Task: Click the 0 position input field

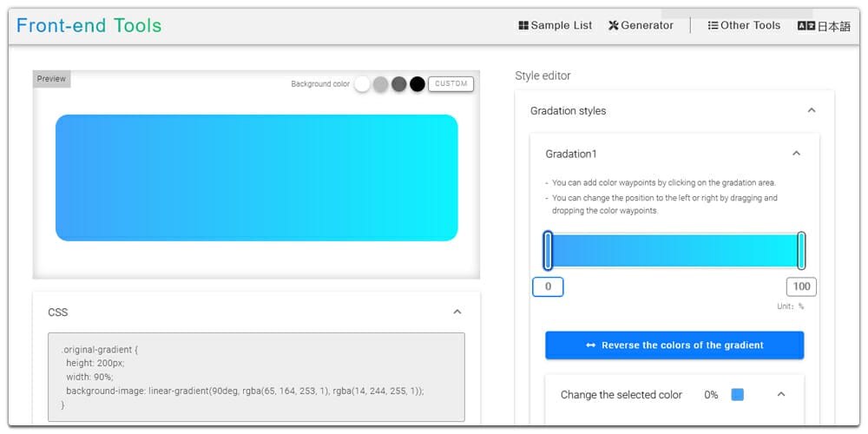Action: coord(548,286)
